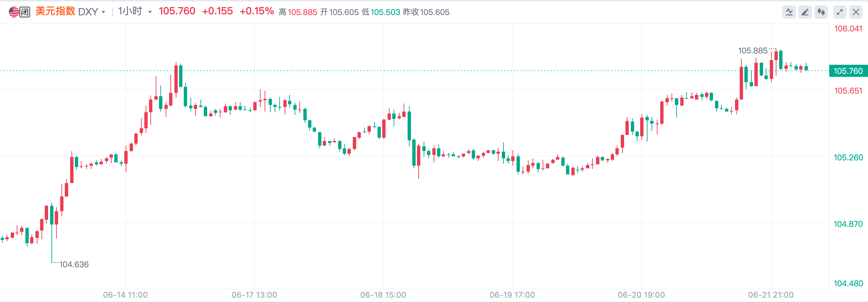
Task: Click the +0.15% percentage change text
Action: click(x=256, y=11)
